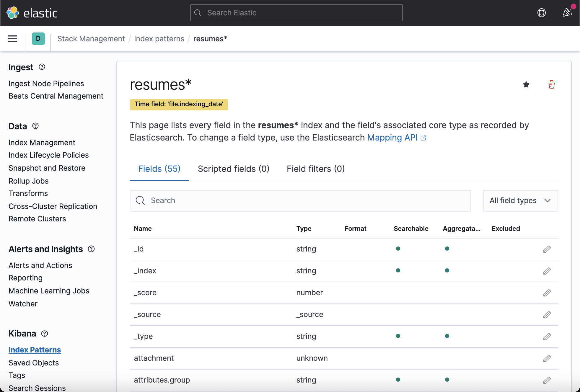Image resolution: width=580 pixels, height=392 pixels.
Task: Edit the _id field pencil icon
Action: pos(547,249)
